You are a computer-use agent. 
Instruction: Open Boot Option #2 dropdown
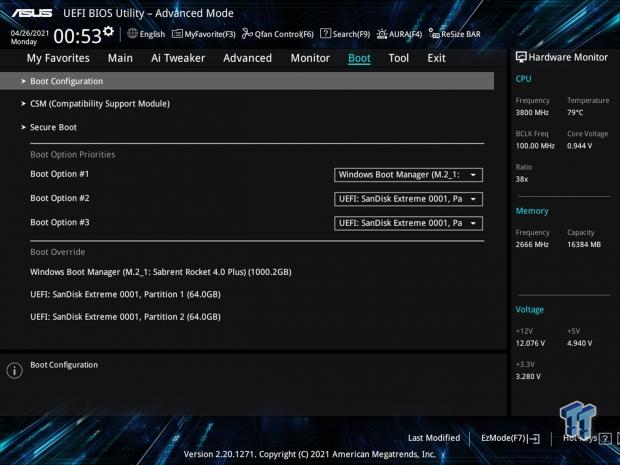408,199
